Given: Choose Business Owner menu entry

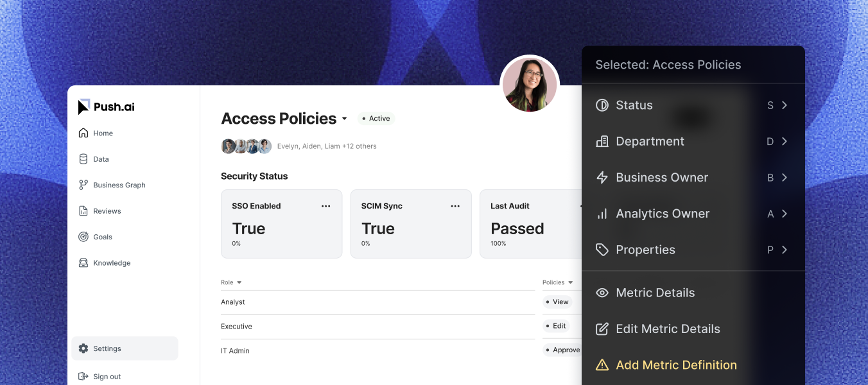Looking at the screenshot, I should 693,178.
